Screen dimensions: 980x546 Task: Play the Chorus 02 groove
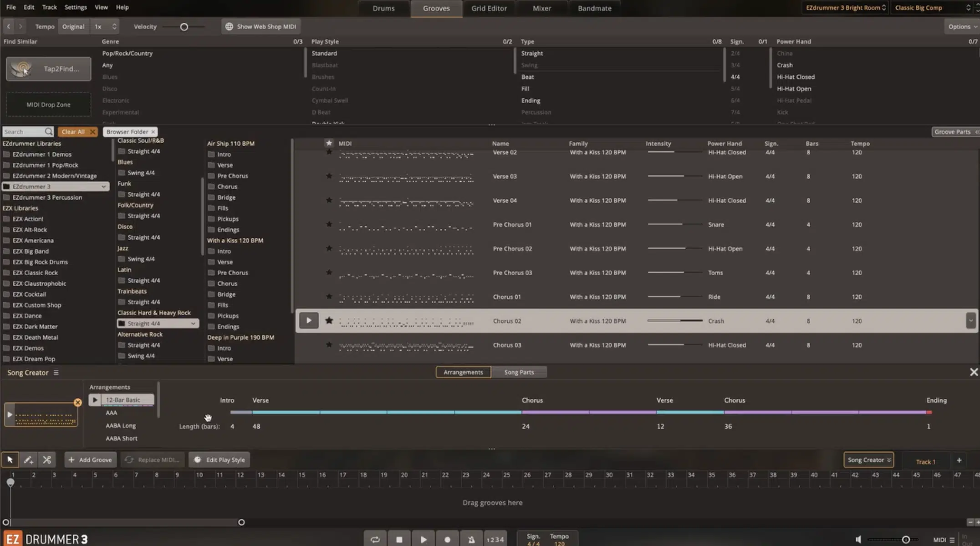(x=308, y=320)
